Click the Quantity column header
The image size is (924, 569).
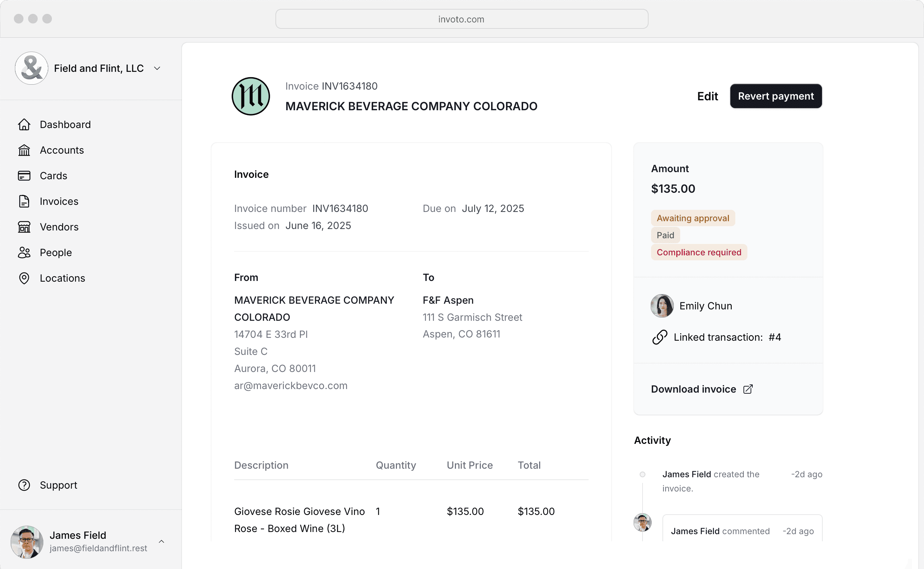(396, 465)
